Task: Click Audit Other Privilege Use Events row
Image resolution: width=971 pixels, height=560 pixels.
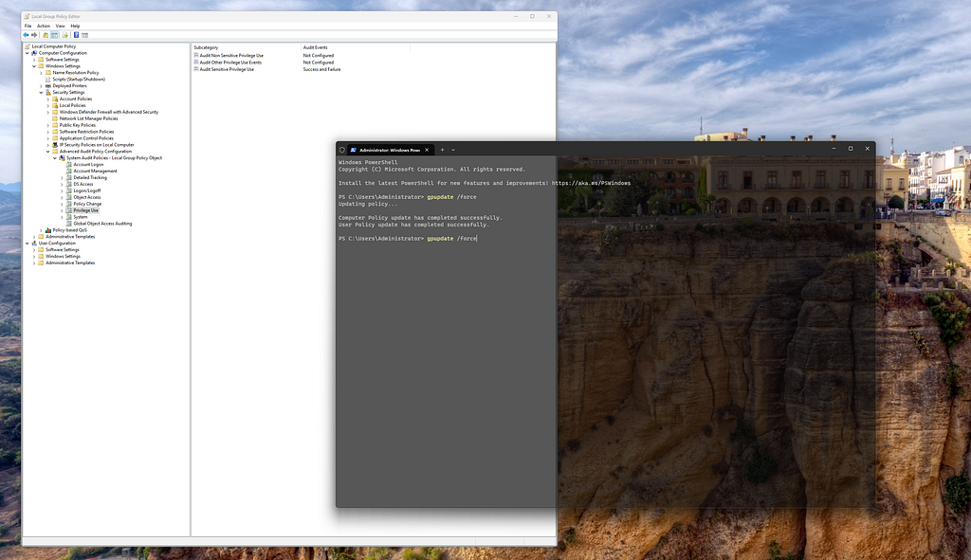Action: [230, 63]
